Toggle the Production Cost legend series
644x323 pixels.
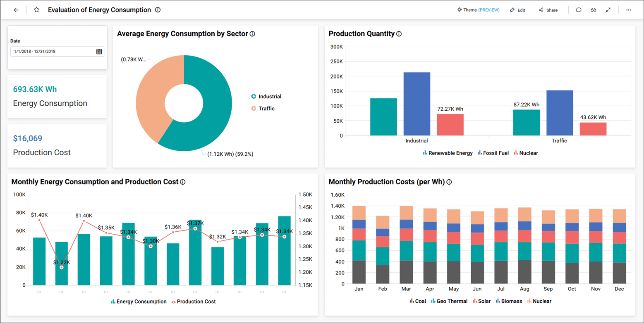tap(194, 302)
